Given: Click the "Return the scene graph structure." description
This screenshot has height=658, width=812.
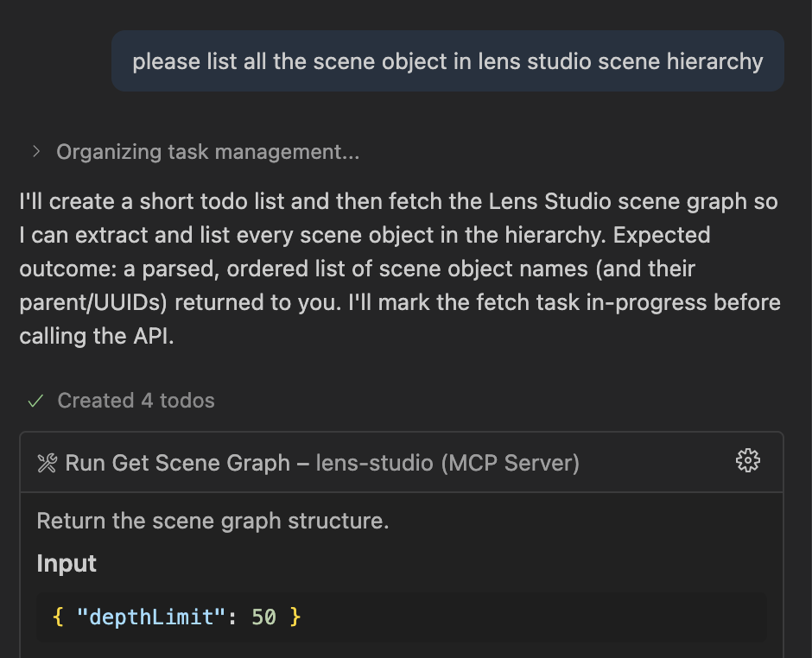Looking at the screenshot, I should point(213,521).
